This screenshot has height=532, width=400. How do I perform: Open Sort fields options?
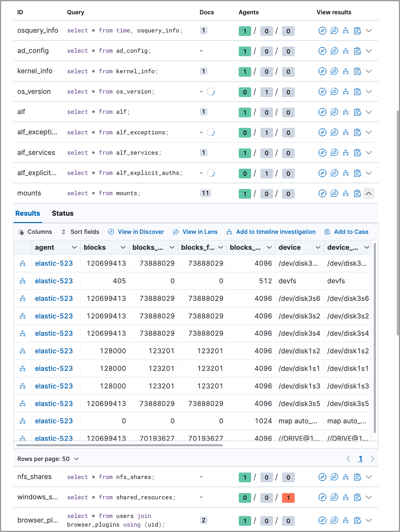pyautogui.click(x=80, y=232)
